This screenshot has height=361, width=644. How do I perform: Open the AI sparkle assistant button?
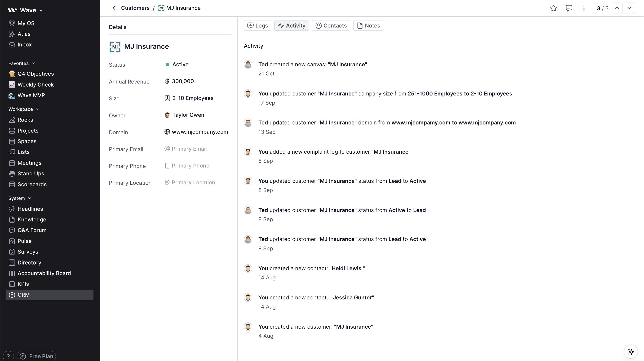point(631,352)
